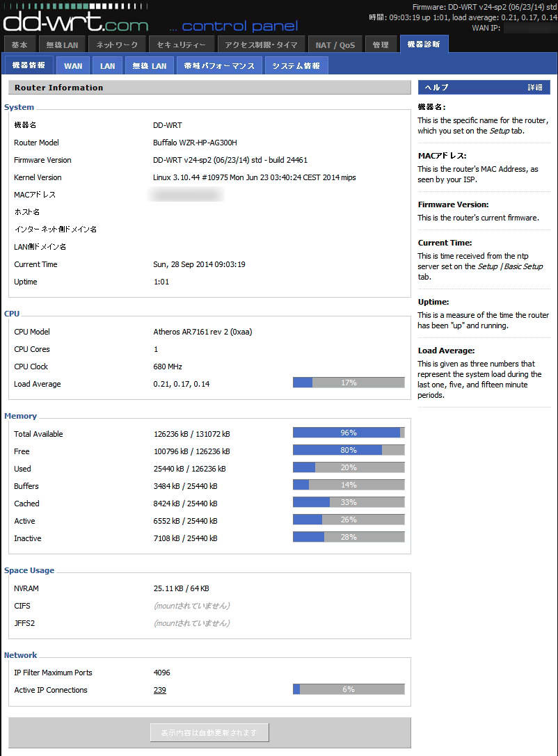Screen dimensions: 558x756
Task: Click the Cached value 8424 kB / 25440 kB
Action: coord(185,504)
